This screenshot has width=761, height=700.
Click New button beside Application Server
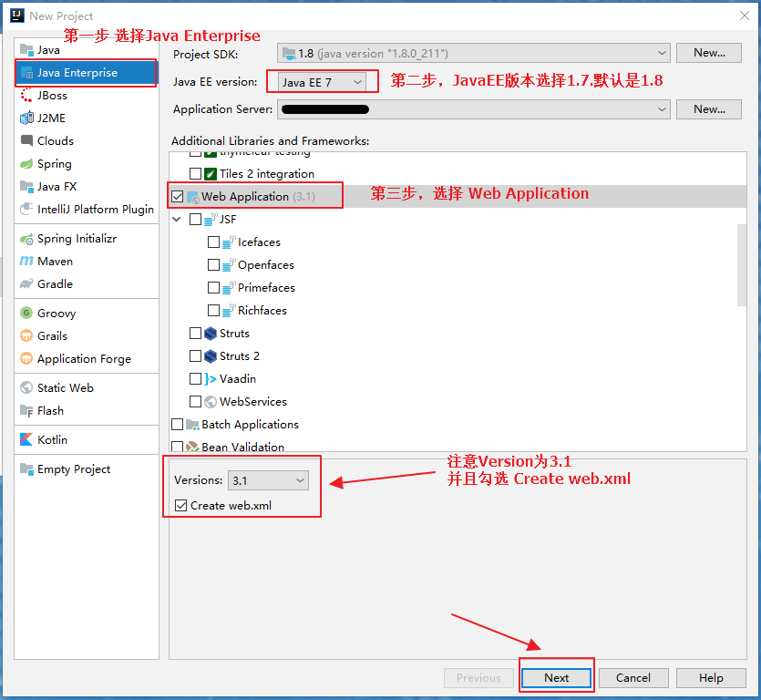click(x=709, y=109)
